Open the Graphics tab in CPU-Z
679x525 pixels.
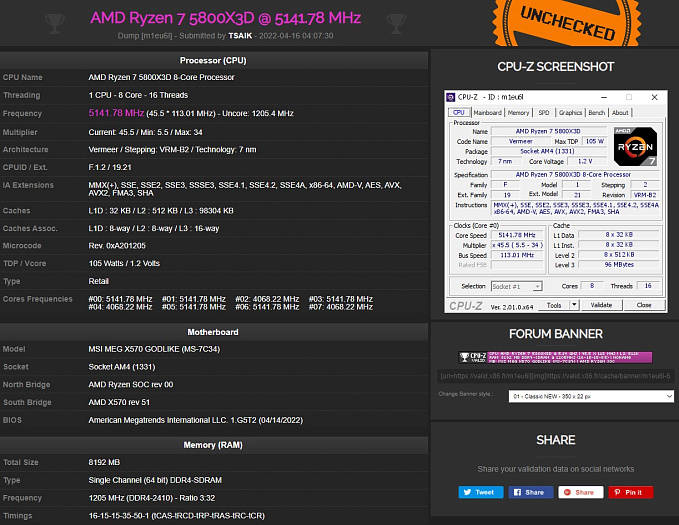coord(570,113)
